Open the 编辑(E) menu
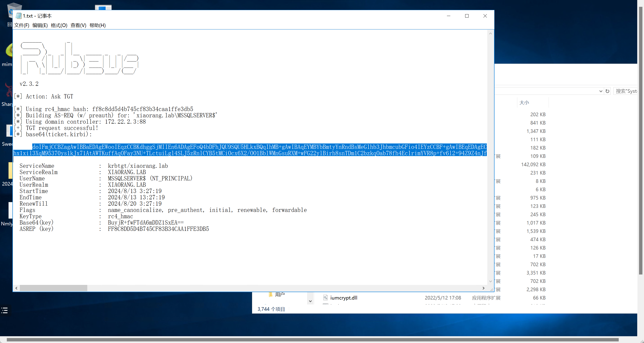 (40, 25)
